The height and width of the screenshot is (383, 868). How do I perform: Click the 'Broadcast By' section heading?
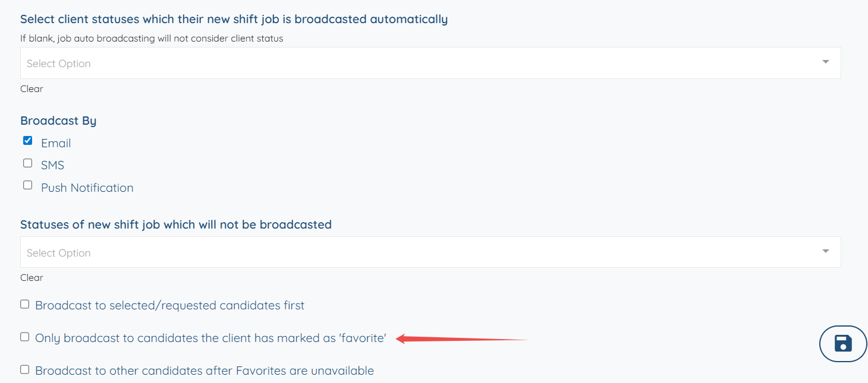click(x=58, y=121)
